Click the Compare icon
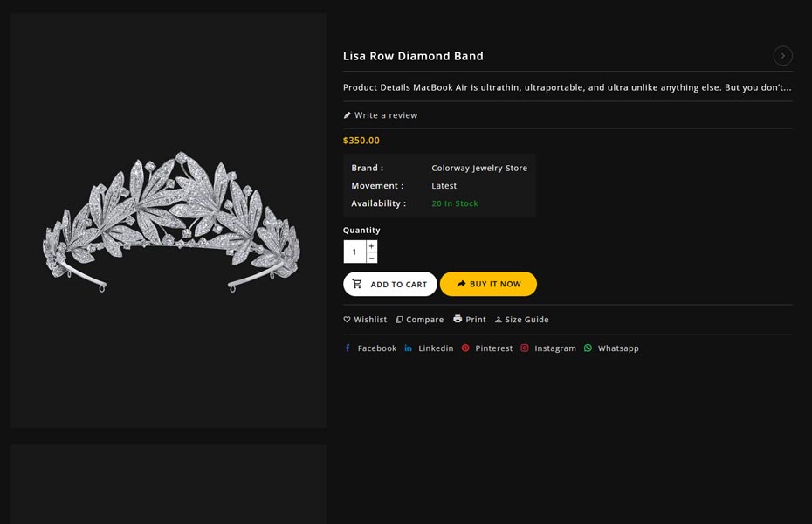 click(399, 320)
